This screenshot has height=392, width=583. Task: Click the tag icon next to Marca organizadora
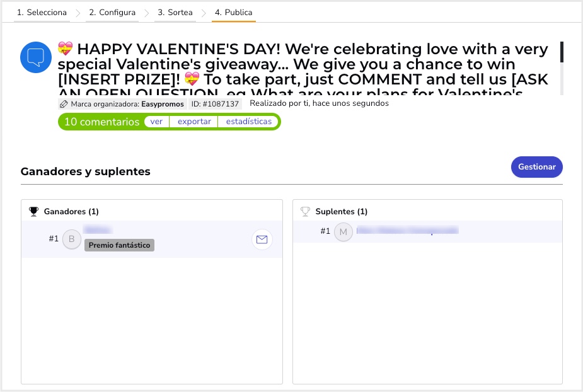click(x=64, y=104)
